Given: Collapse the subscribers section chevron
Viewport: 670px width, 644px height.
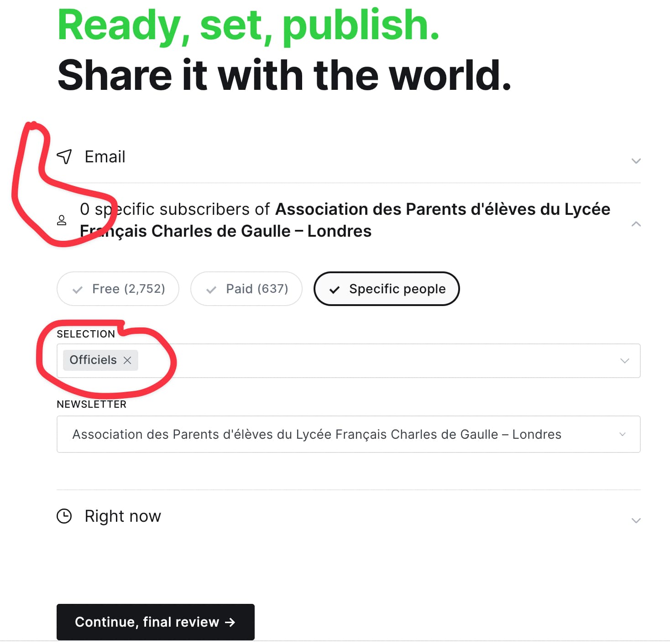Looking at the screenshot, I should coord(636,224).
